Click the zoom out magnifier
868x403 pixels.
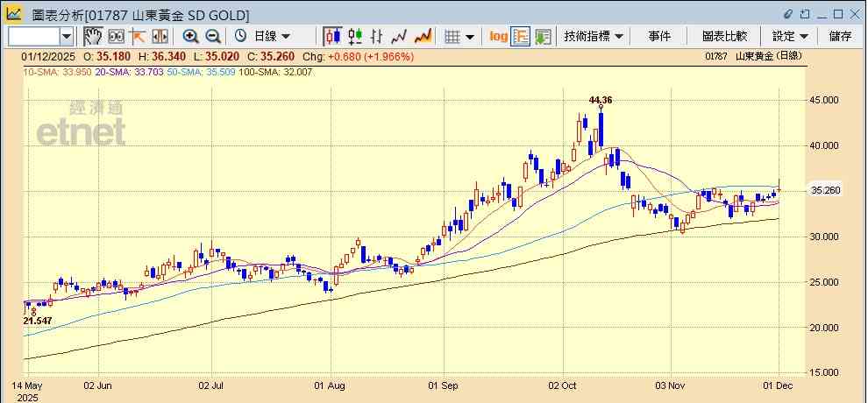212,36
